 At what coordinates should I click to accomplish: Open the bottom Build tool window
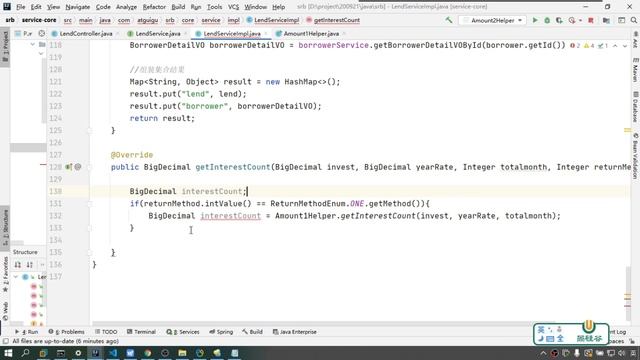coord(252,332)
